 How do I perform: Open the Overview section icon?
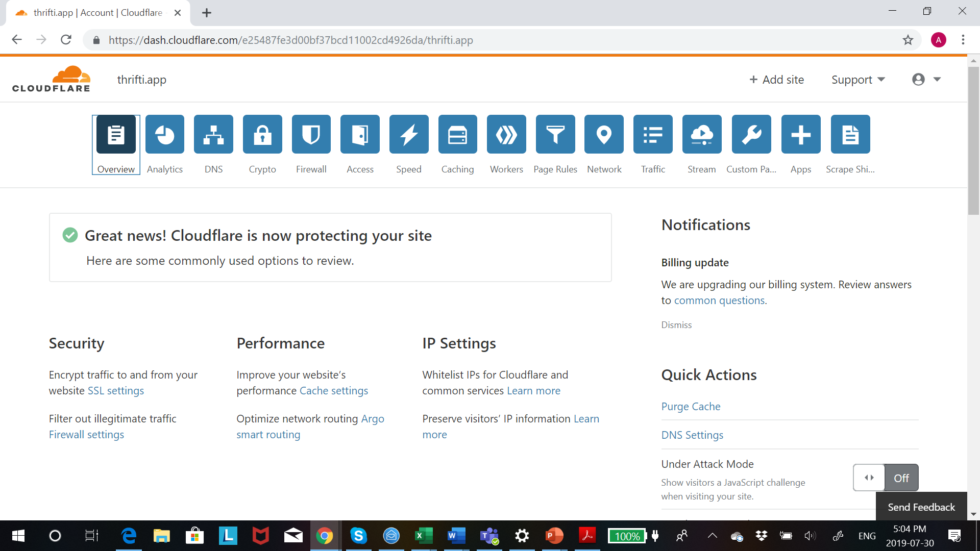pos(116,135)
